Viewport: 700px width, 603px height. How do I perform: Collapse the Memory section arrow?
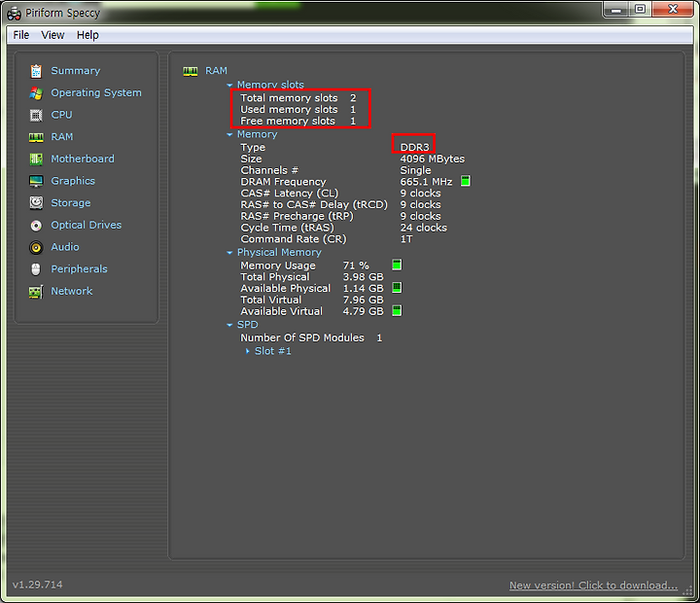pyautogui.click(x=229, y=134)
